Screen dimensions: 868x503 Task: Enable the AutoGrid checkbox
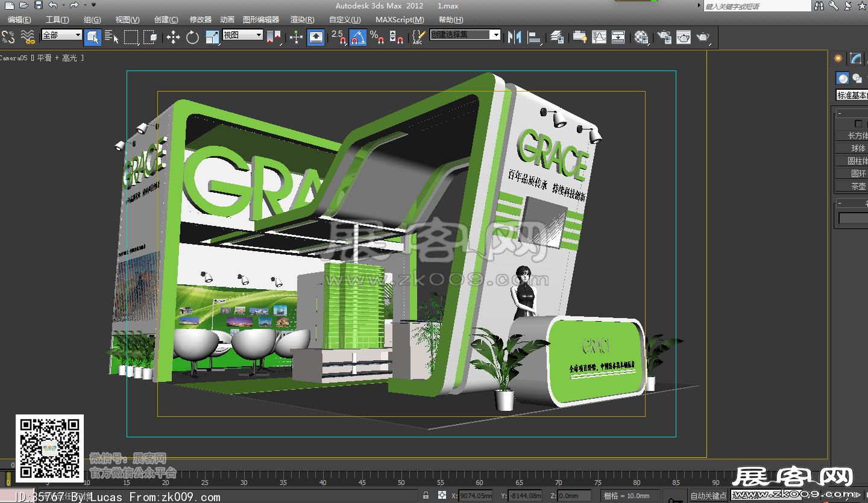pyautogui.click(x=859, y=123)
